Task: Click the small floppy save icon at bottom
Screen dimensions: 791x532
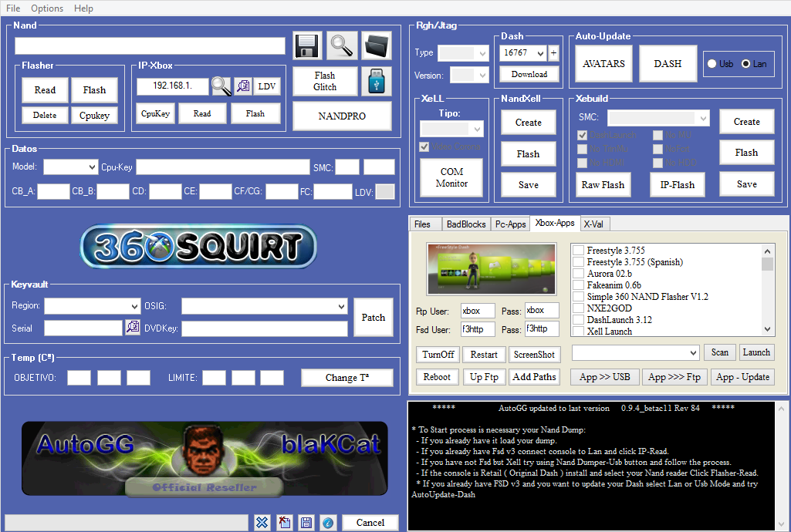Action: pos(306,523)
